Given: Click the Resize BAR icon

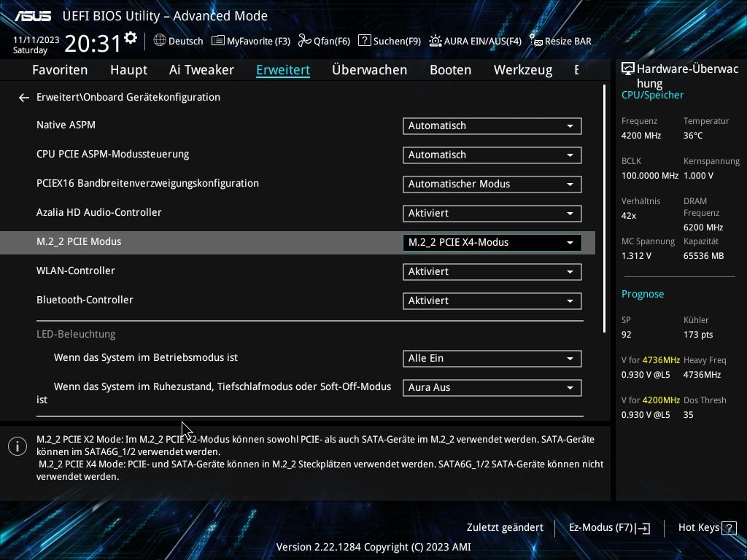Looking at the screenshot, I should [x=536, y=41].
